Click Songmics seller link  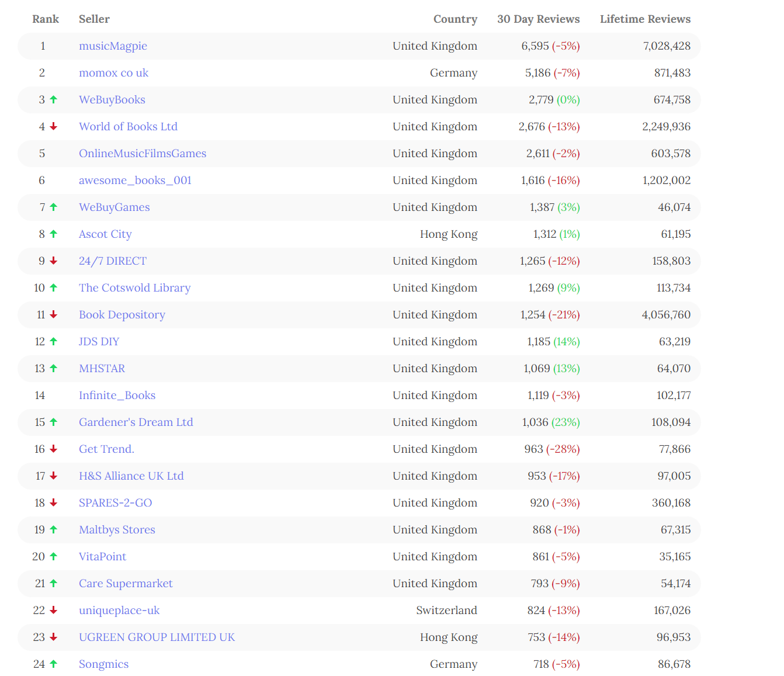coord(103,664)
